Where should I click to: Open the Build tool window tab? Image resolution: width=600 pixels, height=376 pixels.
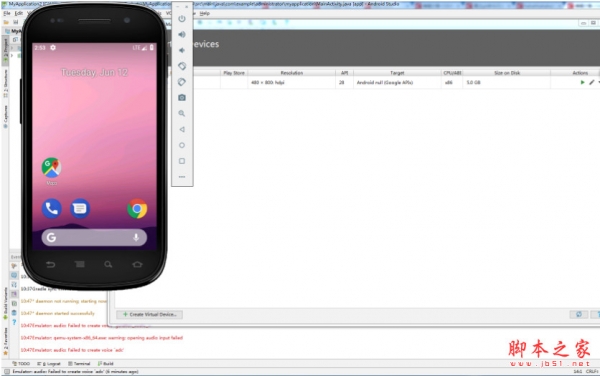[x=106, y=363]
